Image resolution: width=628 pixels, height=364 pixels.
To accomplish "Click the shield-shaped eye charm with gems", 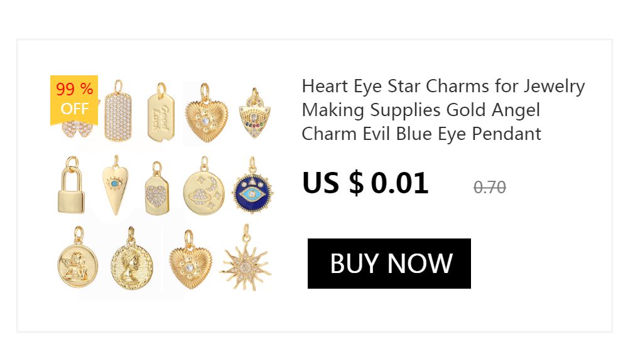I will [255, 113].
